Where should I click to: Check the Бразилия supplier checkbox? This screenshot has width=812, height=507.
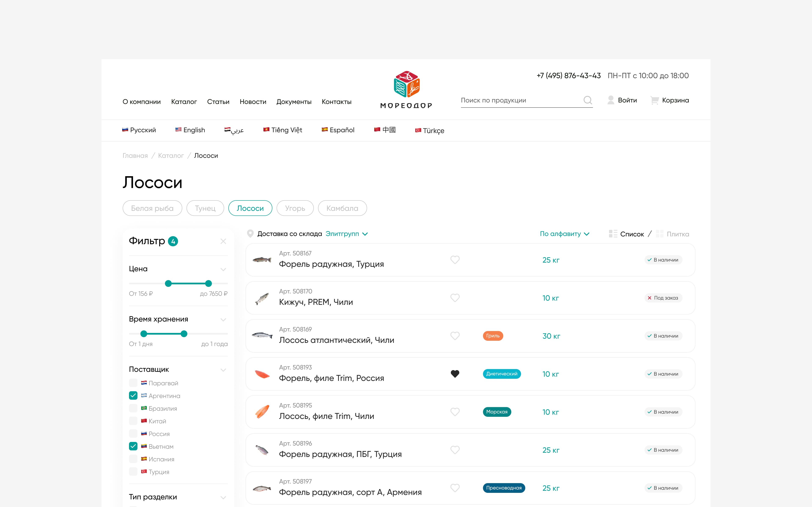[133, 408]
